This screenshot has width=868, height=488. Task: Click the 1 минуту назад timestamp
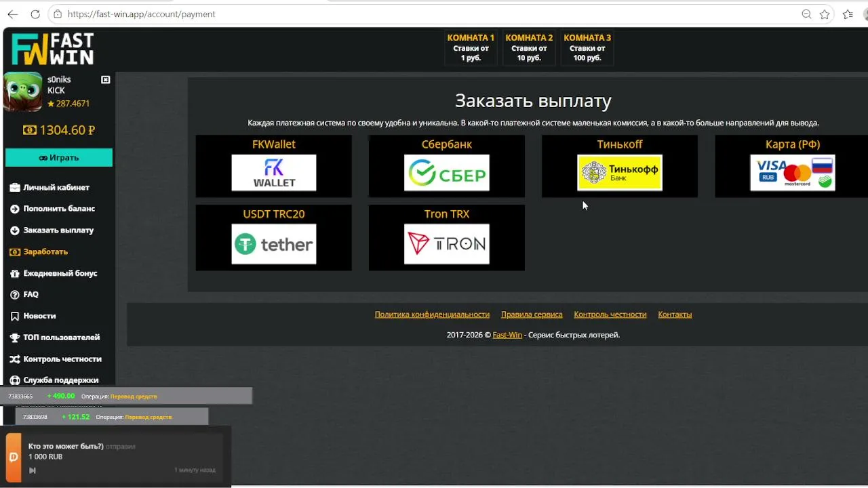point(195,470)
